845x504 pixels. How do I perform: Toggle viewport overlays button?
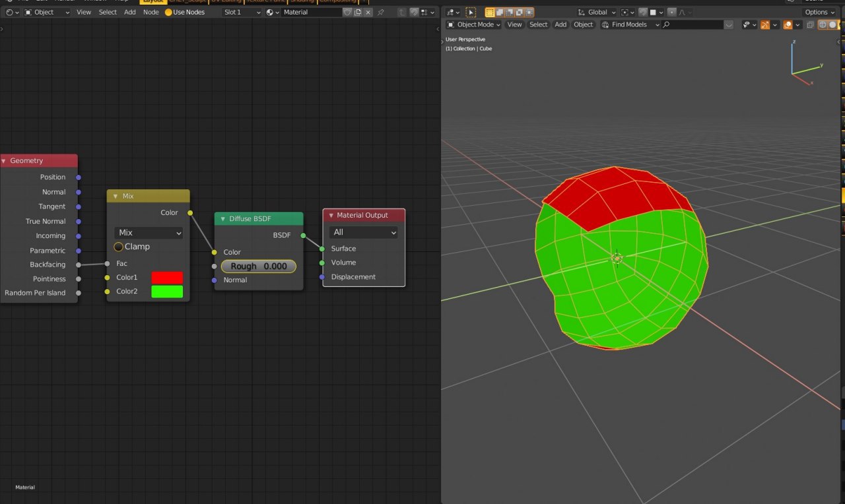(788, 24)
